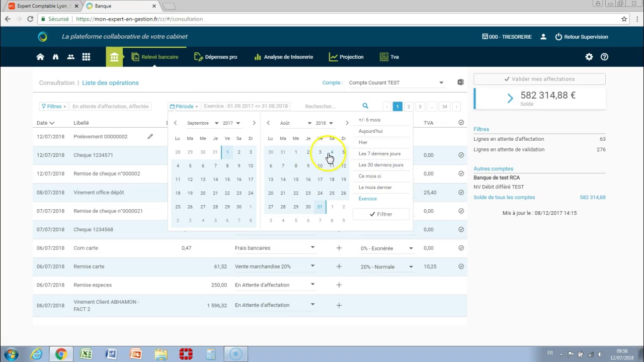Click the search magnifier next to Rechercher
This screenshot has height=362, width=644.
tap(365, 106)
